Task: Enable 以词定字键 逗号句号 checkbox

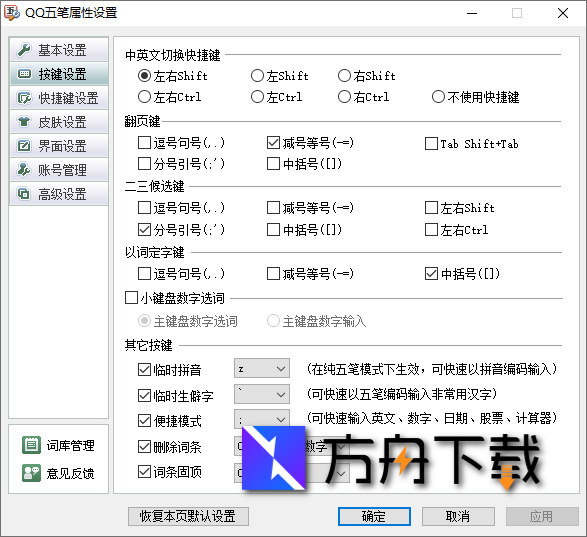Action: pyautogui.click(x=144, y=274)
